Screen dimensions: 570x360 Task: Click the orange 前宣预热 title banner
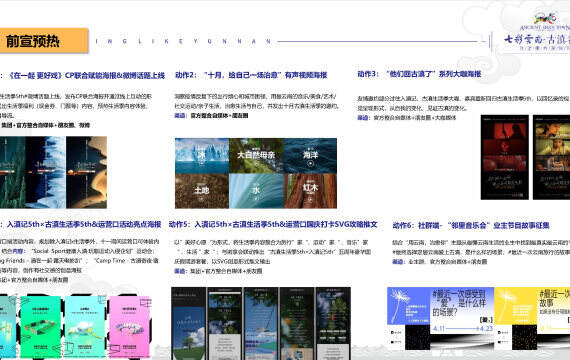pos(44,41)
